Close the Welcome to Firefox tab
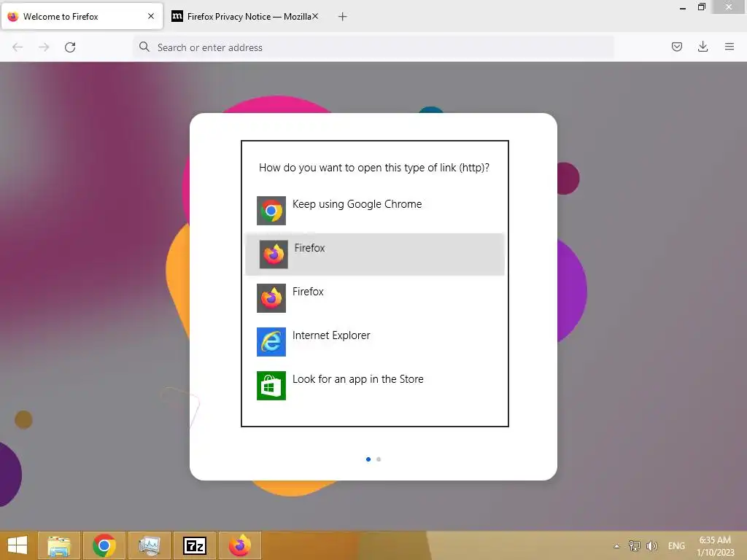747x560 pixels. tap(150, 16)
